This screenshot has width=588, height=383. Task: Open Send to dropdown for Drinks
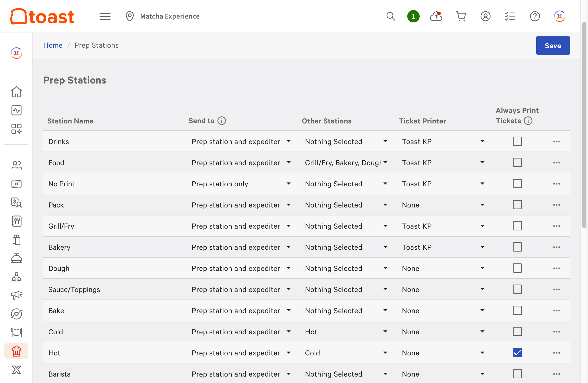coord(241,141)
